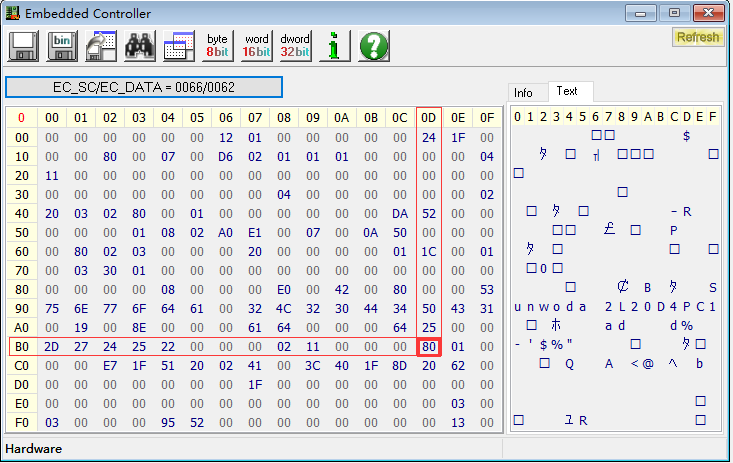This screenshot has width=733, height=463.
Task: Select the Text tab
Action: pos(567,91)
